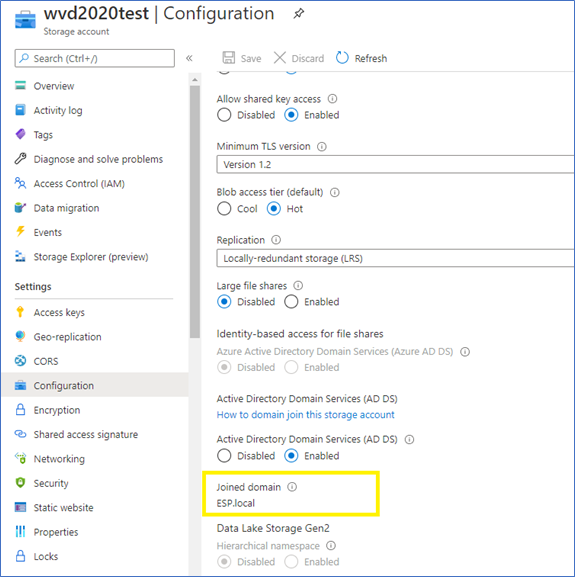
Task: Click the Search (Ctrl+/) field
Action: [95, 58]
